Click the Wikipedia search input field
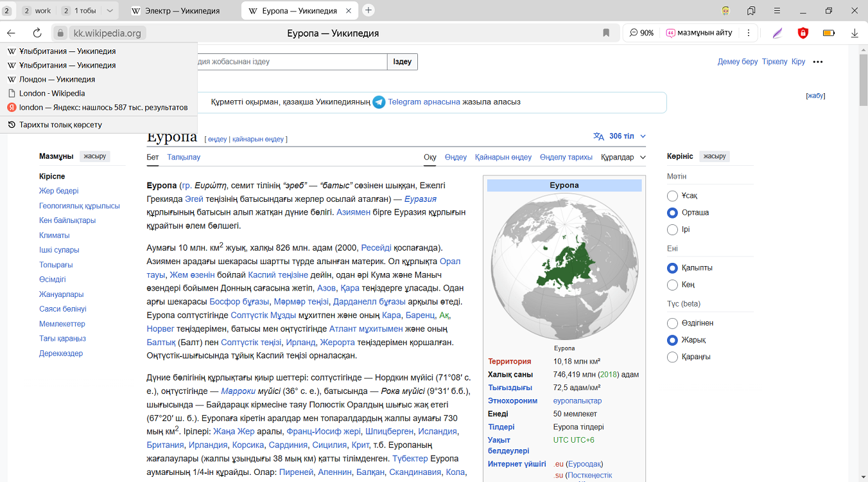The height and width of the screenshot is (482, 868). [289, 62]
